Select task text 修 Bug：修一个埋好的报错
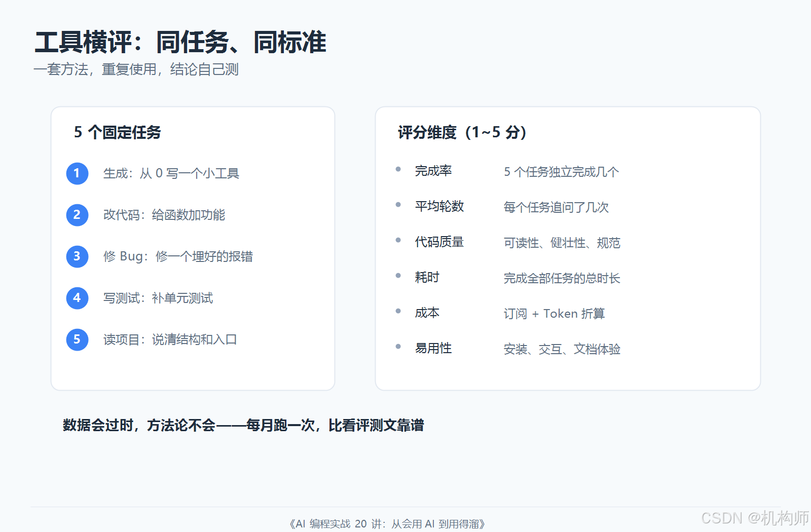 click(178, 256)
